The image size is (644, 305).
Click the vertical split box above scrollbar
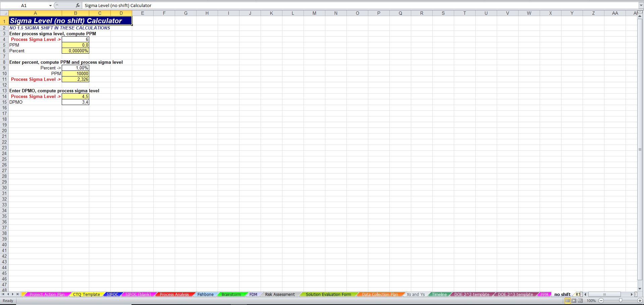click(640, 12)
